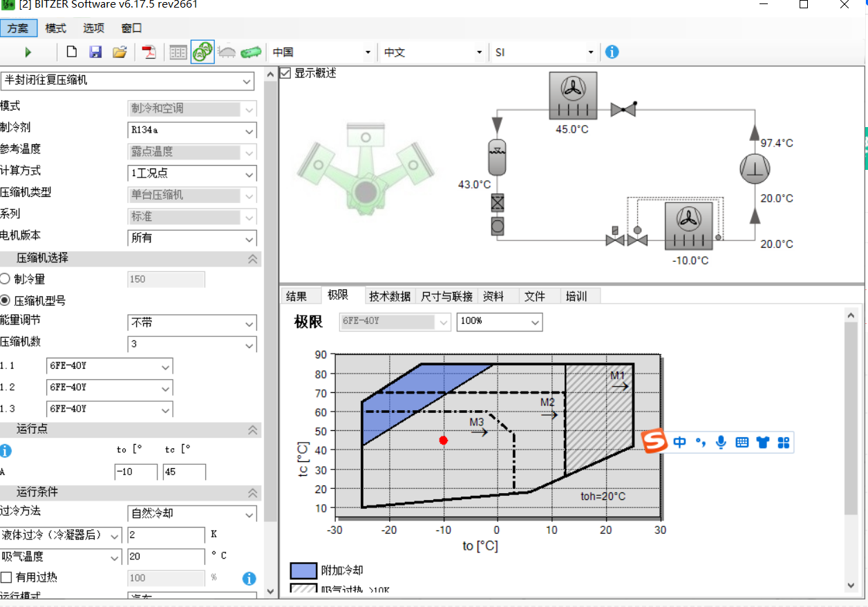Toggle the 显示概述 checkbox
The width and height of the screenshot is (868, 607).
285,73
